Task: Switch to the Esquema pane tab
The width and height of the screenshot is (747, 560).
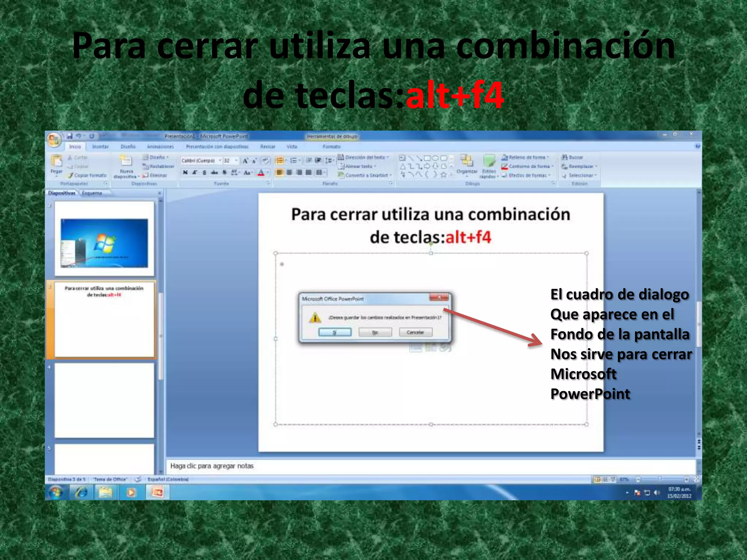Action: pos(92,193)
